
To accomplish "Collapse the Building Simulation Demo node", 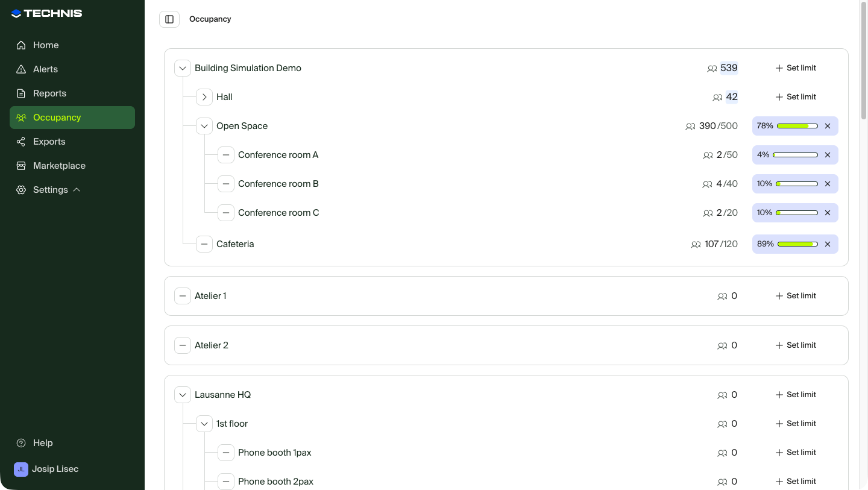I will click(183, 68).
